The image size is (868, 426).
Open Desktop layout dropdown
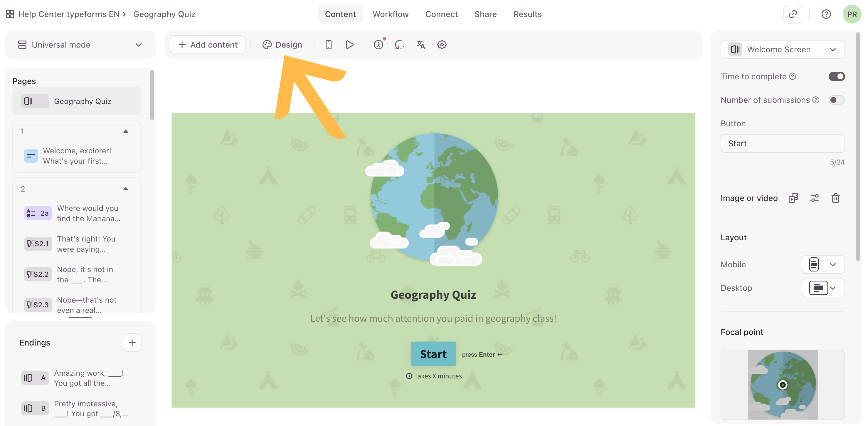click(823, 288)
